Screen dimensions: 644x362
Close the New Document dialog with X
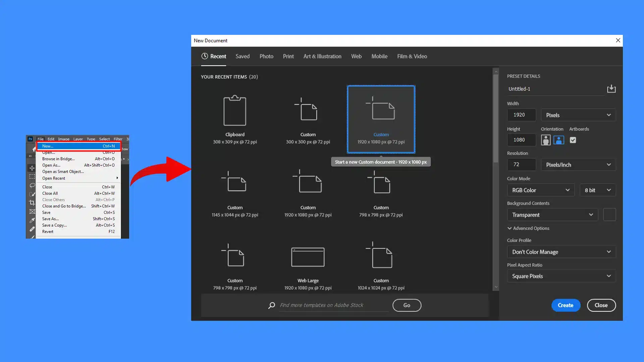click(618, 40)
